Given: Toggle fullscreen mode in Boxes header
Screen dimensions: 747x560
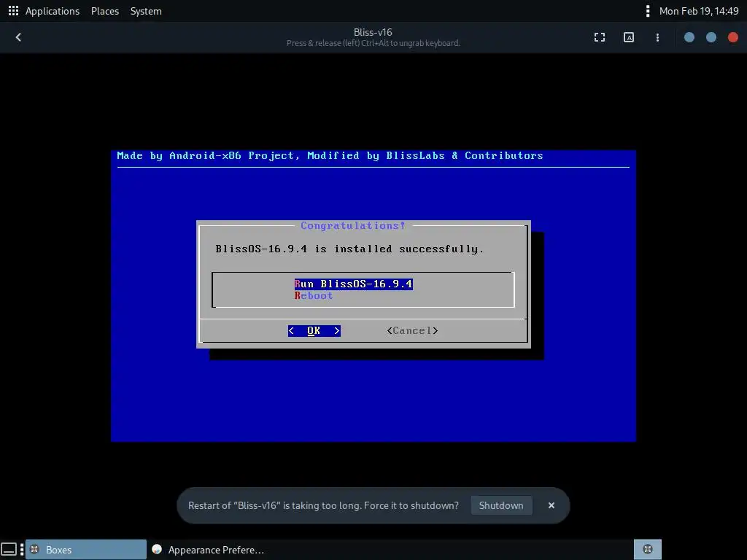Looking at the screenshot, I should tap(600, 37).
